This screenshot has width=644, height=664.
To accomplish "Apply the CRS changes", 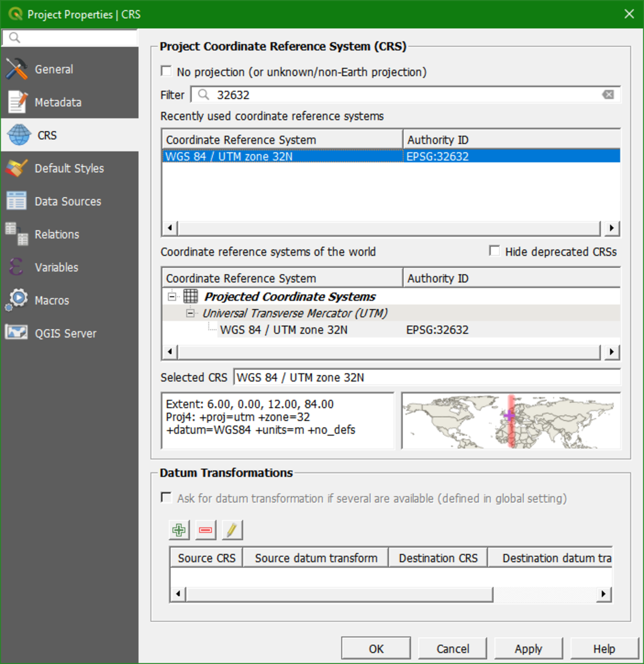I will pos(528,649).
